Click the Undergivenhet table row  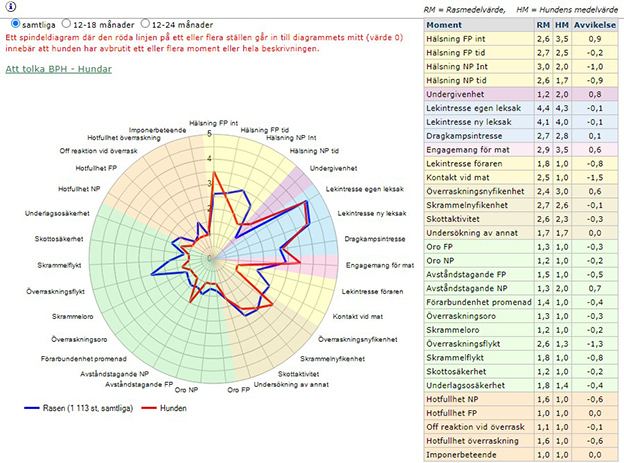tap(521, 94)
